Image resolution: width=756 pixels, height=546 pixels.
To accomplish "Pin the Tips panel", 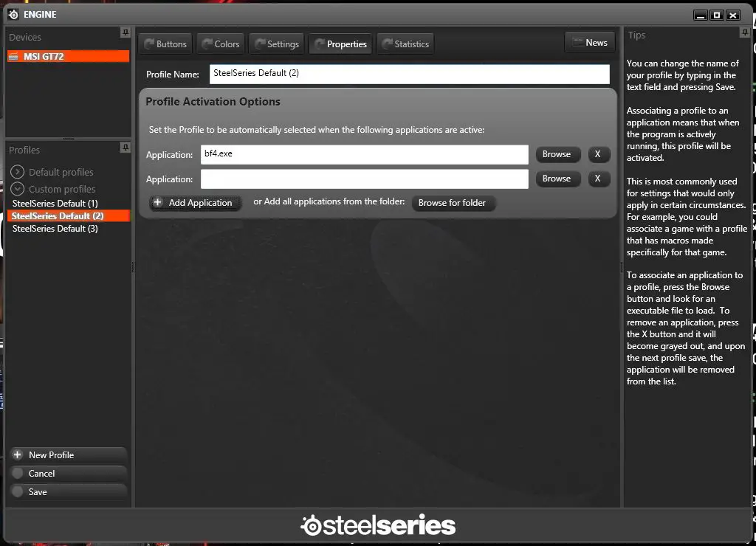I will point(744,32).
